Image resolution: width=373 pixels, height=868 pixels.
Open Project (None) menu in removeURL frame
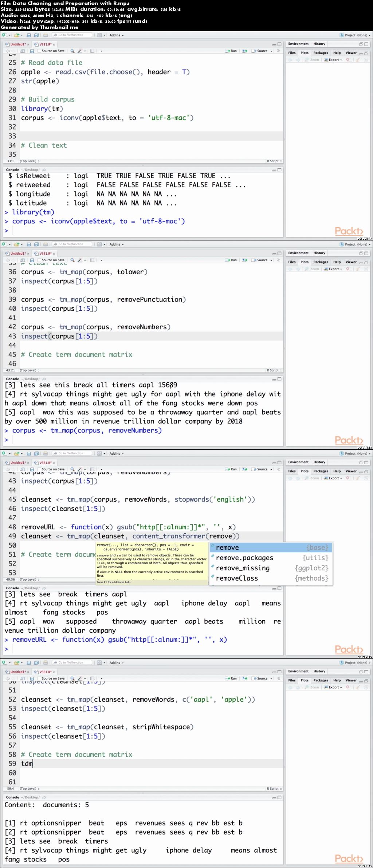(x=355, y=454)
